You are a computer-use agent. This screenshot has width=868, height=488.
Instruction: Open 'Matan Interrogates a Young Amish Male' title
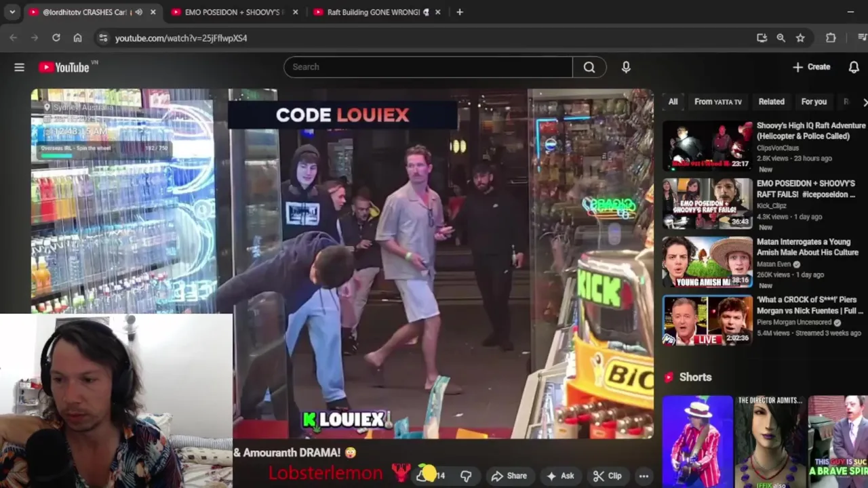pyautogui.click(x=808, y=247)
